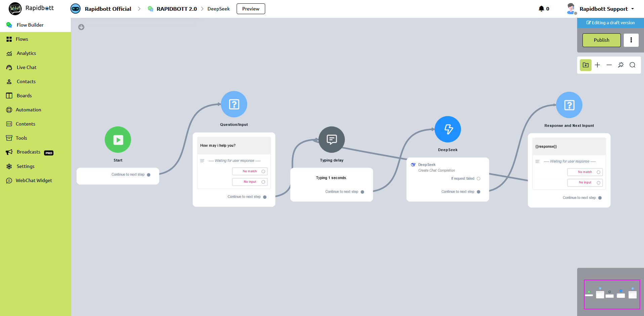Zoom in with the plus icon
Image resolution: width=644 pixels, height=316 pixels.
coord(597,65)
